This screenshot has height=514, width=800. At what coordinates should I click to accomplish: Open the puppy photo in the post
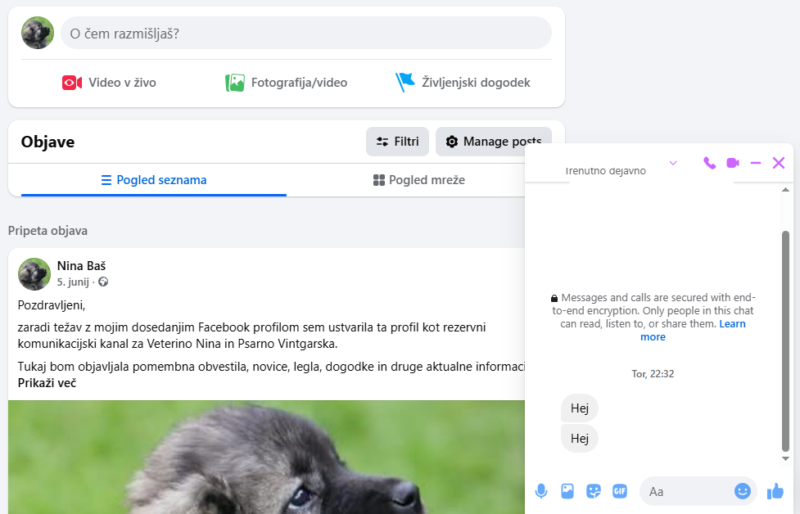(x=266, y=457)
